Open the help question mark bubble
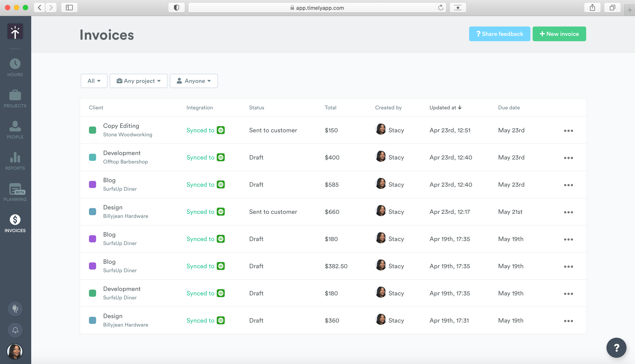This screenshot has height=364, width=635. pyautogui.click(x=616, y=348)
